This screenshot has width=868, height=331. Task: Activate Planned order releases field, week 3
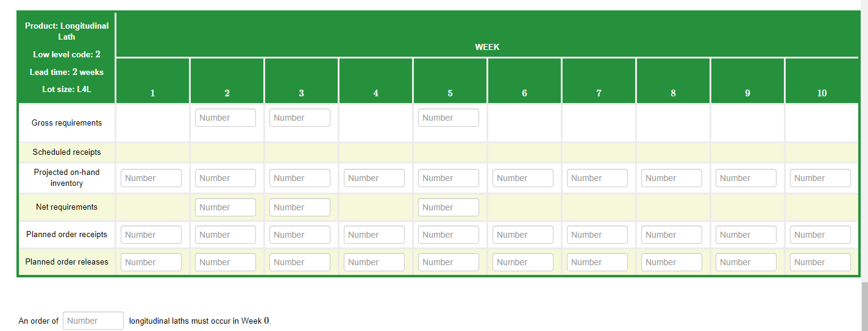(x=300, y=262)
